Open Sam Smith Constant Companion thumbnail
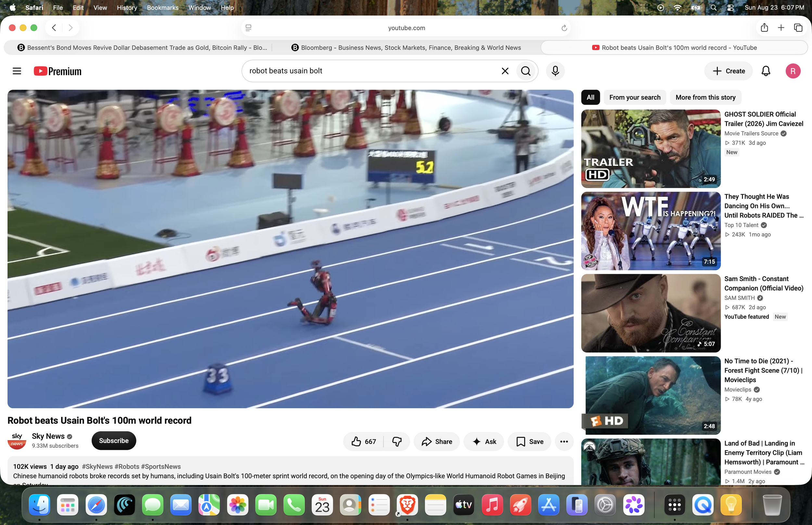This screenshot has height=525, width=812. click(x=651, y=313)
